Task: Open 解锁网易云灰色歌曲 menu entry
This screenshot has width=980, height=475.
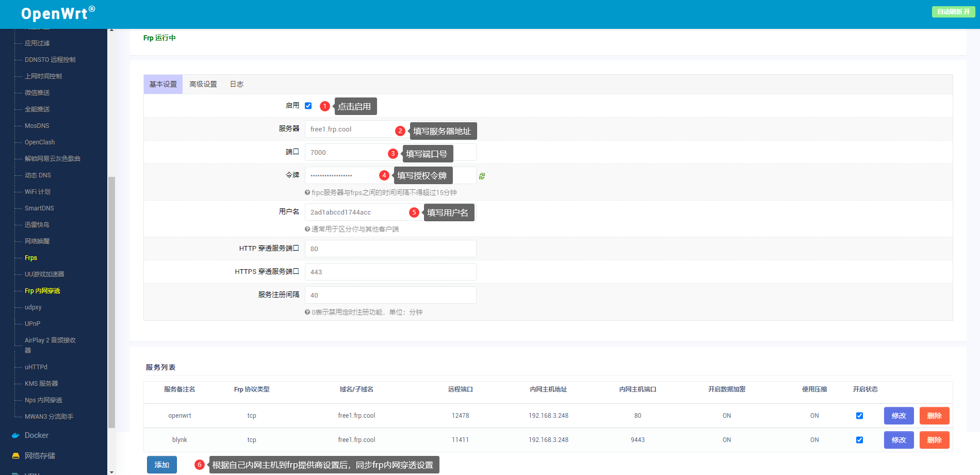Action: 53,159
